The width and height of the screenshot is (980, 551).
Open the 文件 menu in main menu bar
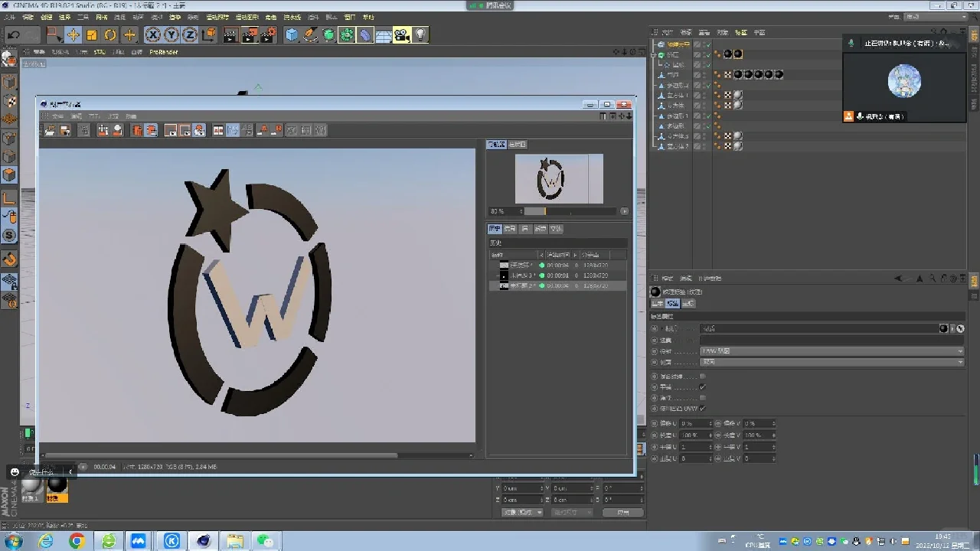11,17
